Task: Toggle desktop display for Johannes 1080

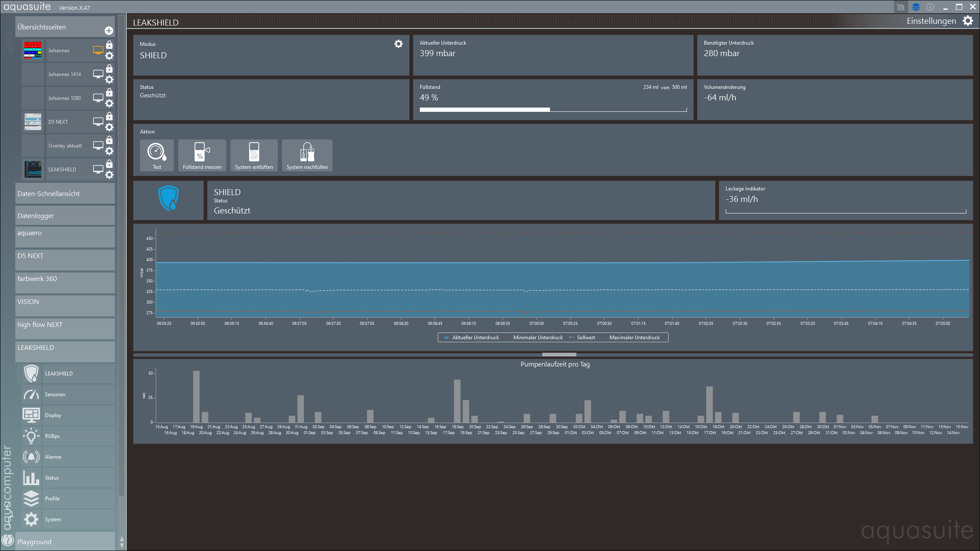Action: coord(98,98)
